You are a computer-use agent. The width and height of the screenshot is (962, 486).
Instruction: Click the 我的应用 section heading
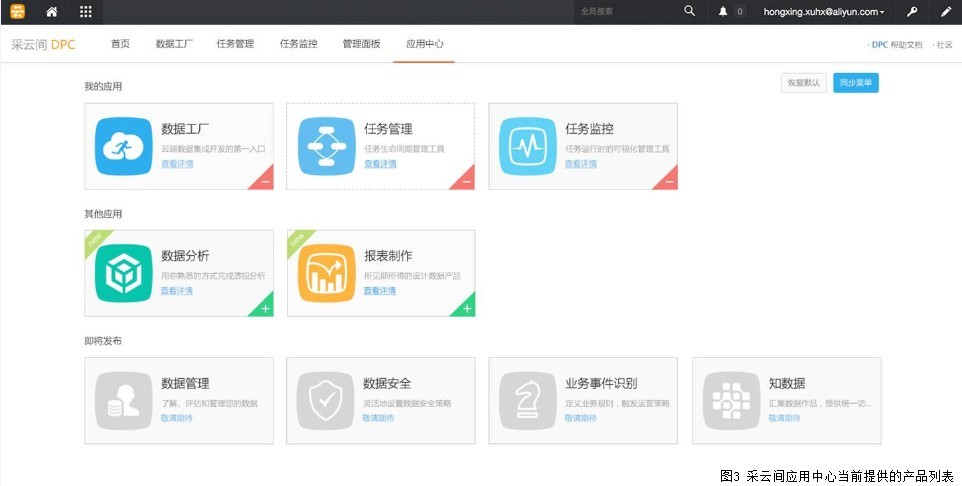click(103, 87)
